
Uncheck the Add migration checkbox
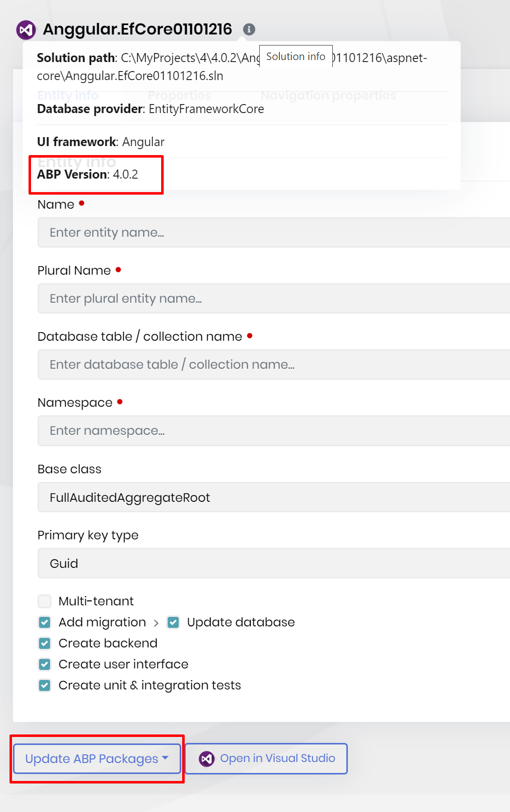(45, 622)
